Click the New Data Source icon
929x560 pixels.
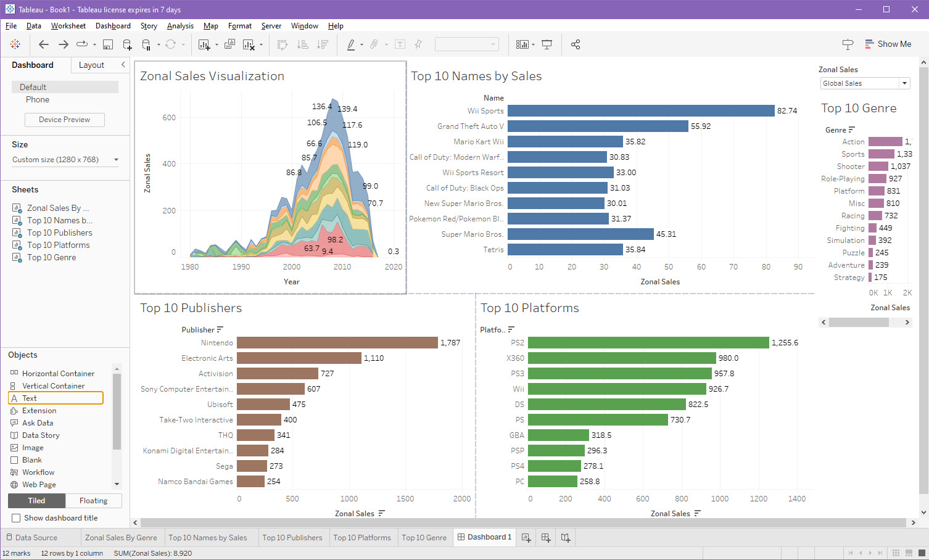[127, 44]
